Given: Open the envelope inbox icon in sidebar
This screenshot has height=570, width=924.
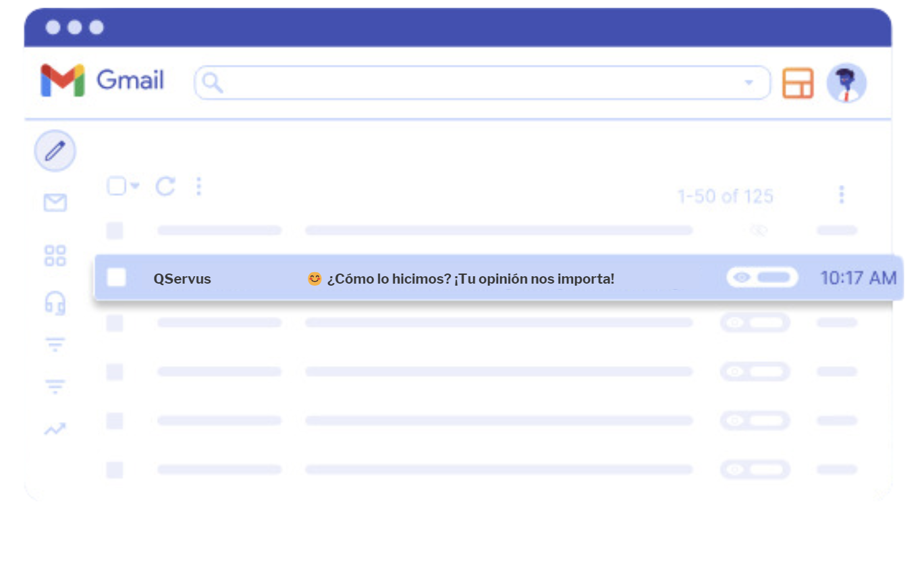Looking at the screenshot, I should (x=55, y=203).
